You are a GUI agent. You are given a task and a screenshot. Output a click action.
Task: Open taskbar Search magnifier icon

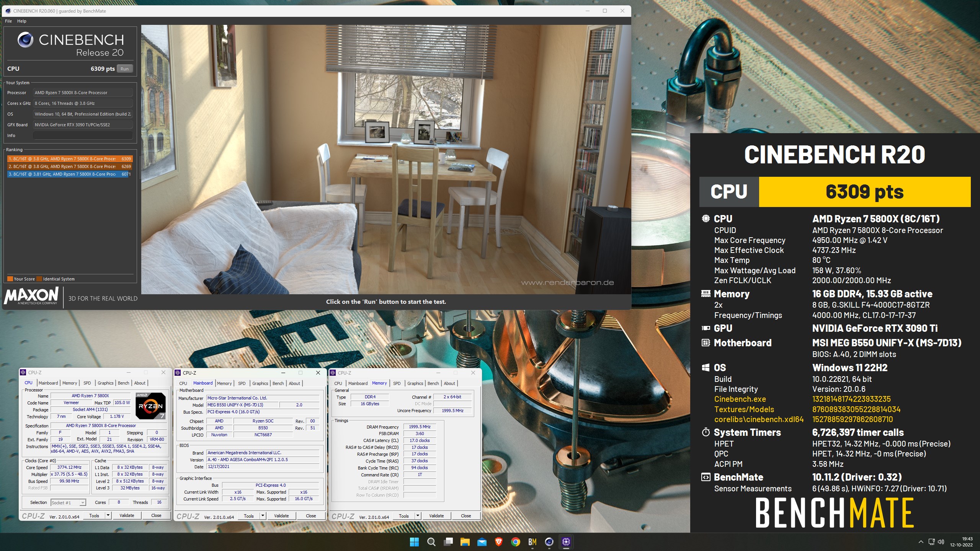coord(431,542)
